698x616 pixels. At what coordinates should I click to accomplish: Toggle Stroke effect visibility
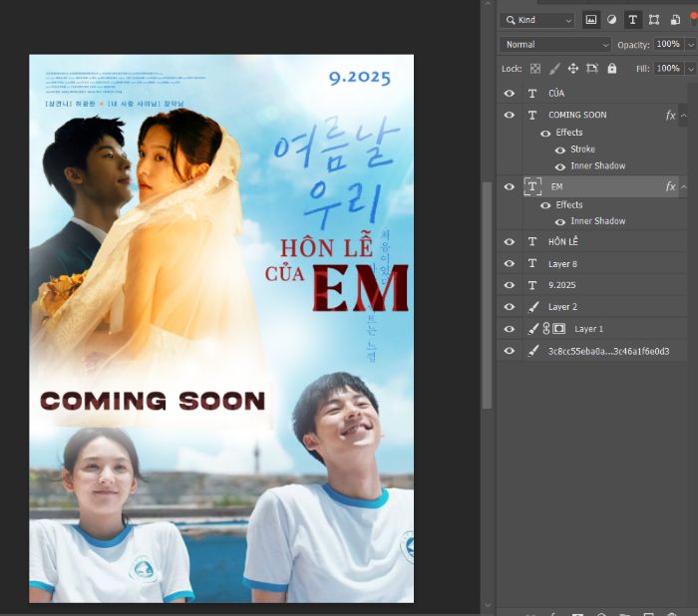pyautogui.click(x=560, y=150)
